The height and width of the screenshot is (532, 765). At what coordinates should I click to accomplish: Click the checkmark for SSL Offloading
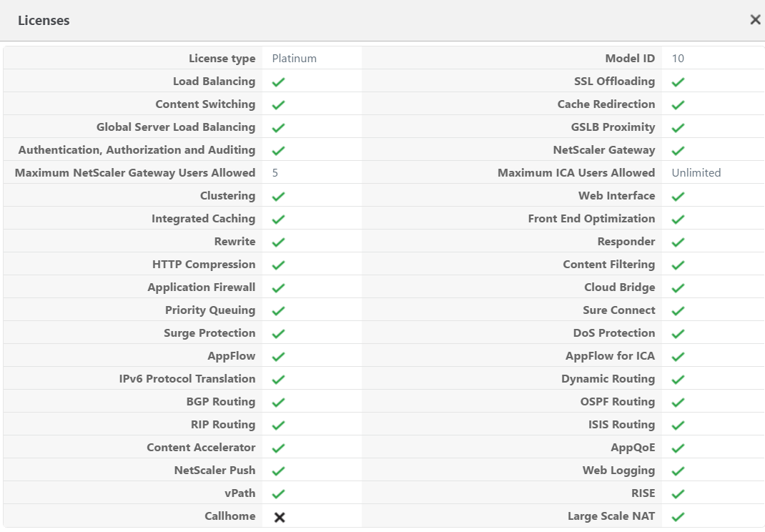click(x=678, y=82)
